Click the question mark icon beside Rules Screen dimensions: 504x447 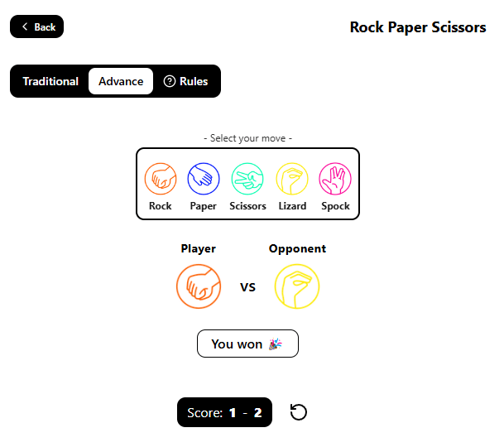[x=170, y=81]
